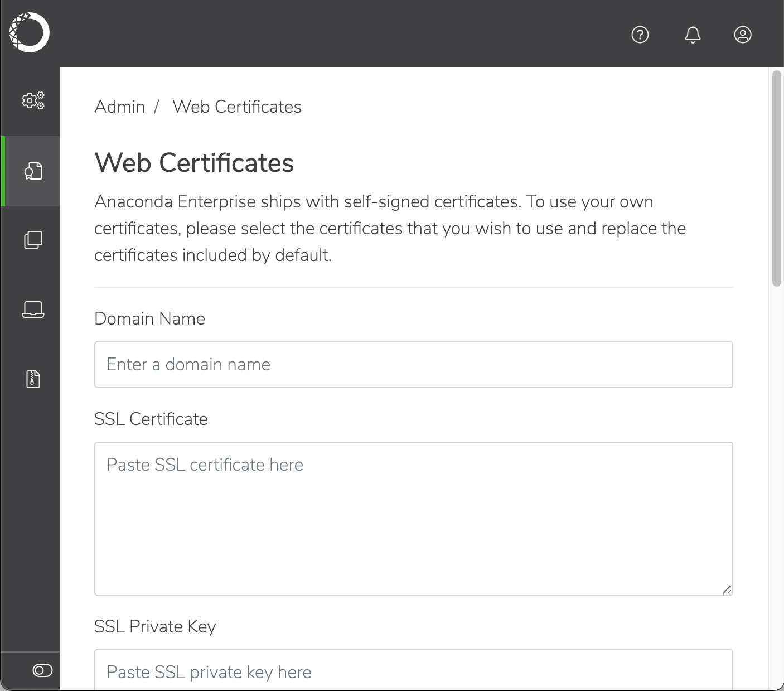Click the vertical scrollbar thumb

(x=776, y=178)
